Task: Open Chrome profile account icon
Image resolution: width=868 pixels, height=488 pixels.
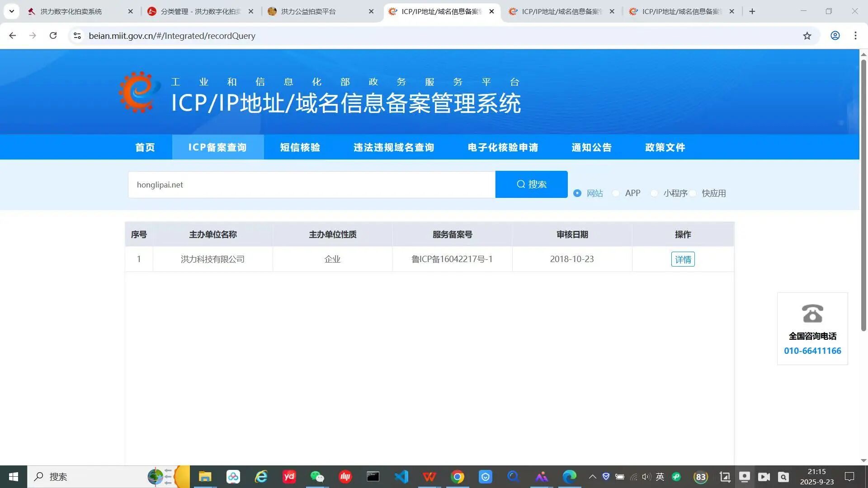Action: pyautogui.click(x=835, y=36)
